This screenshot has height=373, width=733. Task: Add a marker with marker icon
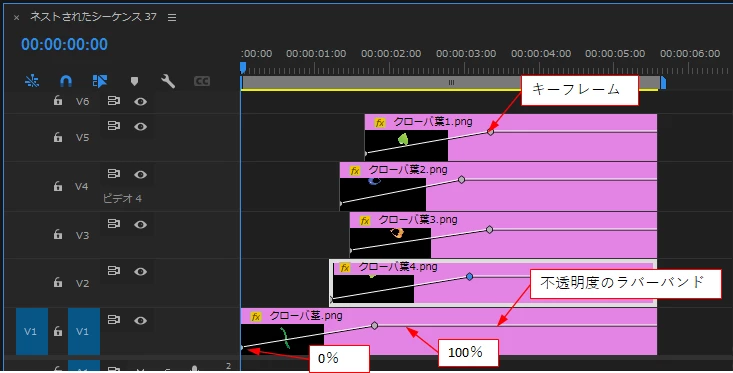pyautogui.click(x=135, y=82)
